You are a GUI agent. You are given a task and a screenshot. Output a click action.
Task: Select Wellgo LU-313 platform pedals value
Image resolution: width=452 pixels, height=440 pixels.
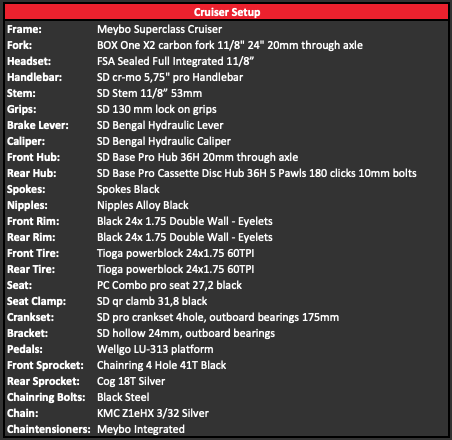click(155, 349)
